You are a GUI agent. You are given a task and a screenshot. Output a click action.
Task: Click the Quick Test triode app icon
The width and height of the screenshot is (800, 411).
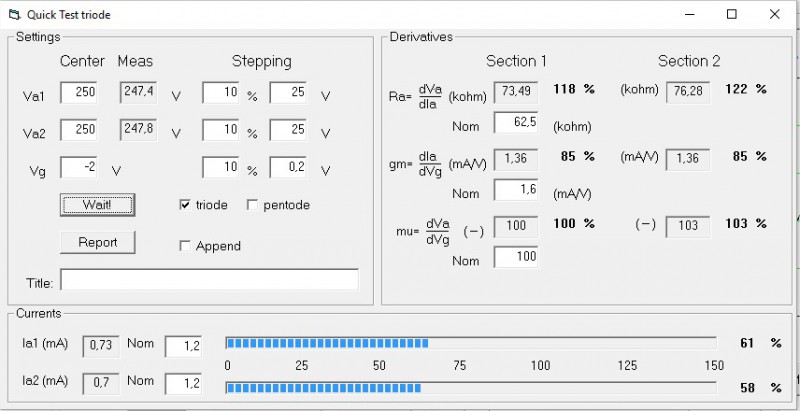(x=14, y=15)
